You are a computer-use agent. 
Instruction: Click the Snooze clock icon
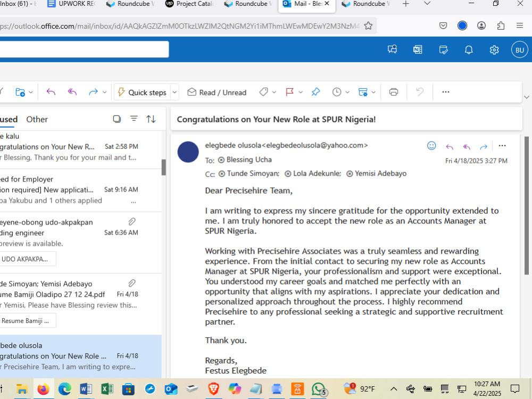coord(337,92)
